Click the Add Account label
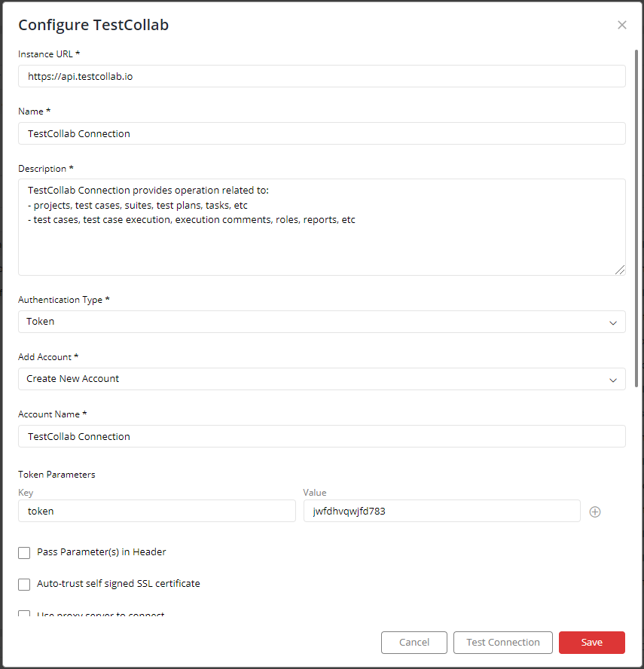 coord(48,357)
